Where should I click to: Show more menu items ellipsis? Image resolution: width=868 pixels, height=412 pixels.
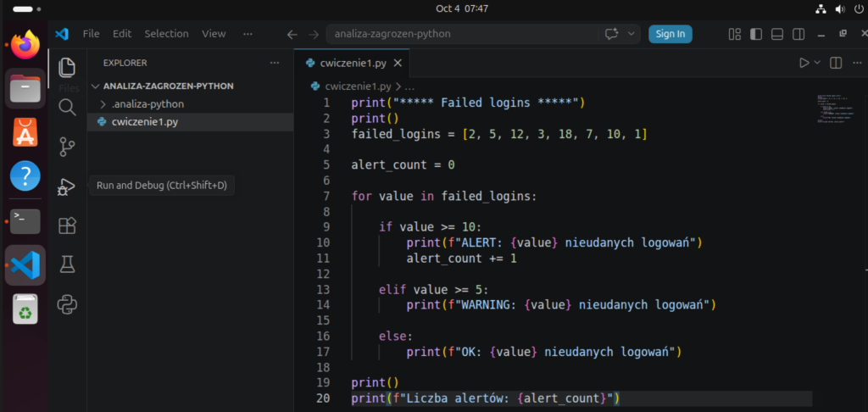248,34
